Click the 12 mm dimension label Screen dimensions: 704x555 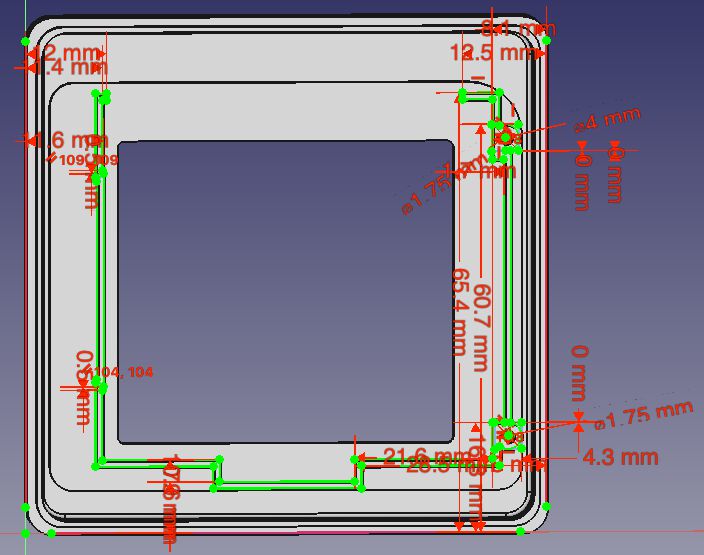pos(66,53)
